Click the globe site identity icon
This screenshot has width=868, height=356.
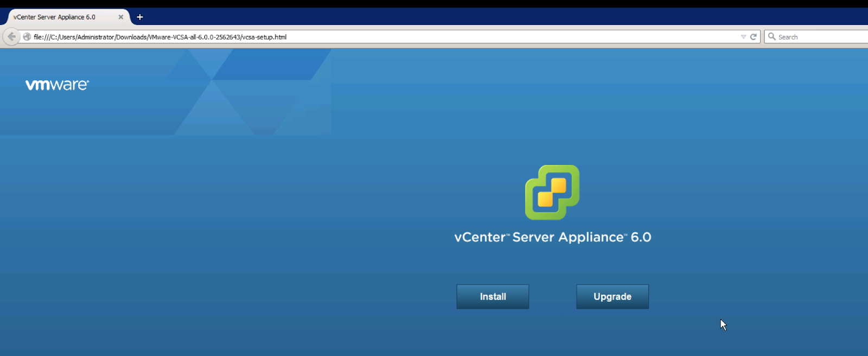coord(27,37)
